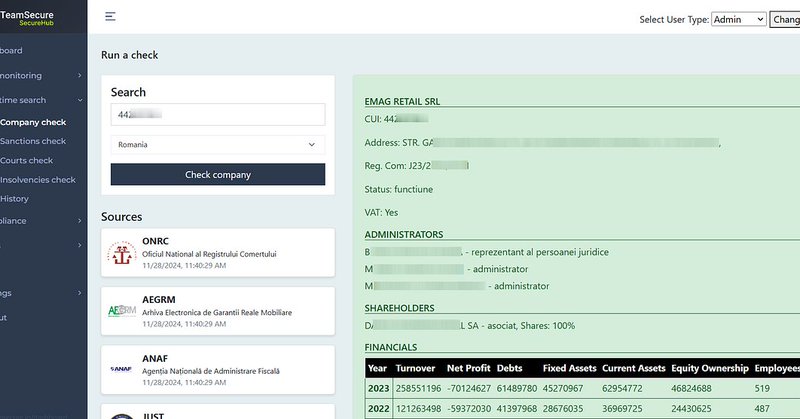Screen dimensions: 800x419
Task: Click the 2022 year row cell
Action: (x=379, y=409)
